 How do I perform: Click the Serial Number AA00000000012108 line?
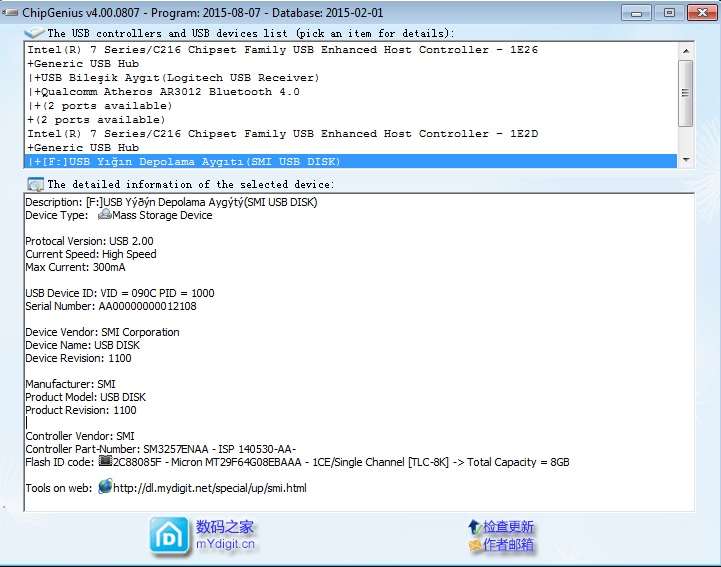111,306
